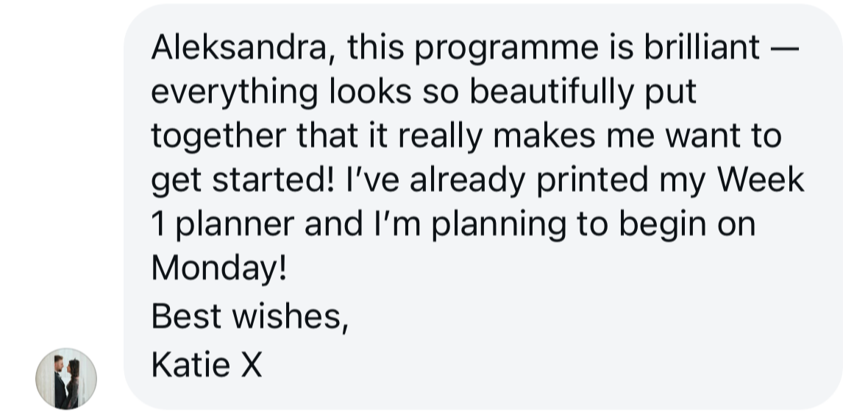Select the word "beautifully" in the text
Image resolution: width=868 pixels, height=420 pixels.
(552, 93)
